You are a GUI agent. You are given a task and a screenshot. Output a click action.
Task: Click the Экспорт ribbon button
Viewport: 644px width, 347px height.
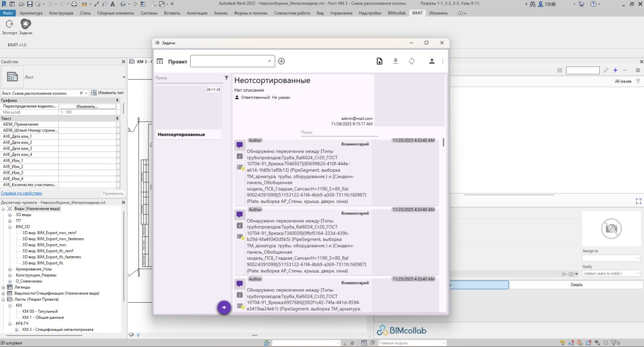tap(9, 26)
